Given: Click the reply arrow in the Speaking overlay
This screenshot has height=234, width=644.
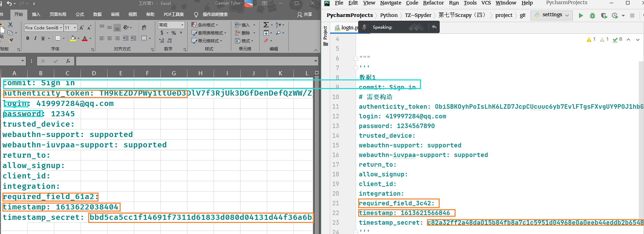Looking at the screenshot, I should pyautogui.click(x=434, y=27).
